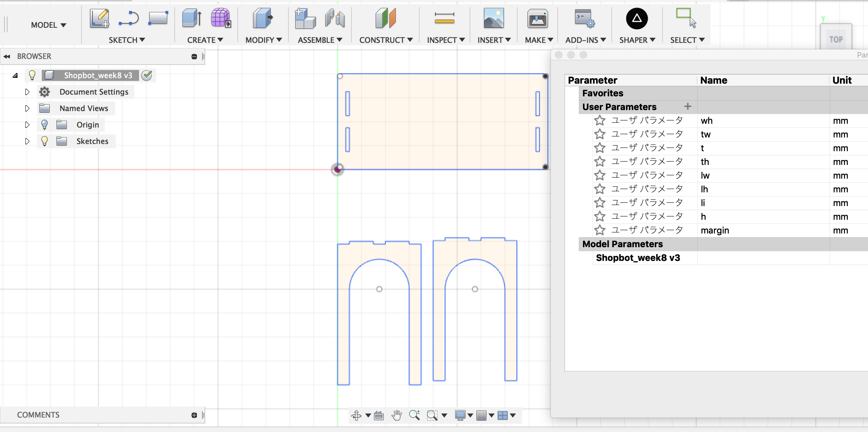868x432 pixels.
Task: Click the TOP face of view cube
Action: [x=836, y=39]
